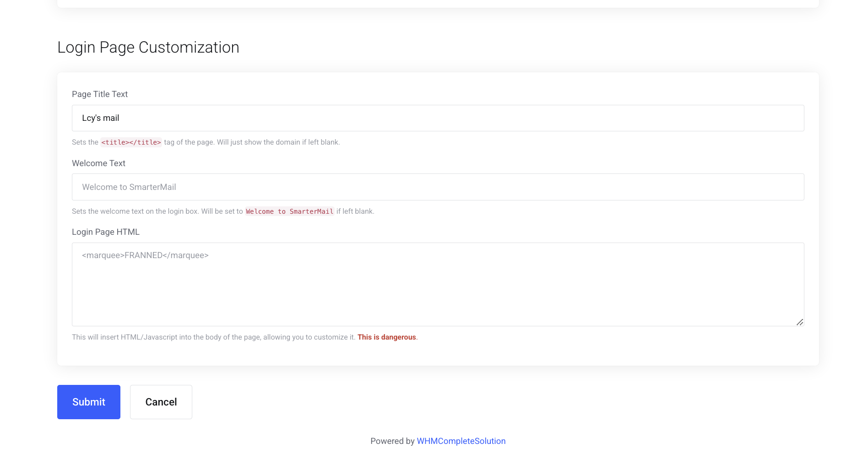Cancel the customization changes

click(161, 402)
